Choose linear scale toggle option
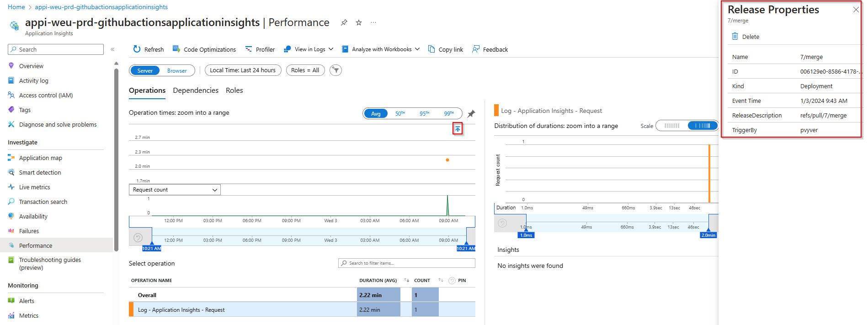Screen dimensions: 868x325 pos(672,126)
